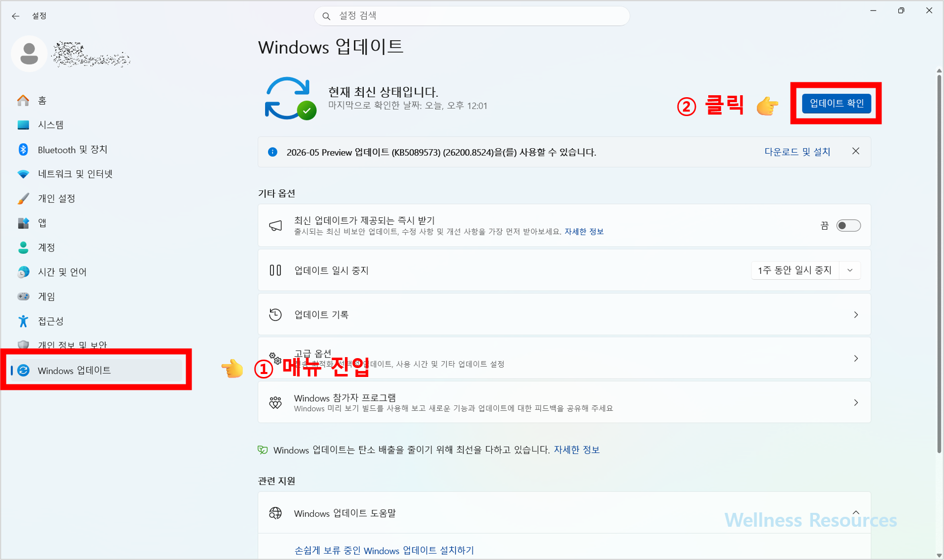Click the 게임 controller icon
The width and height of the screenshot is (944, 560).
pyautogui.click(x=23, y=297)
